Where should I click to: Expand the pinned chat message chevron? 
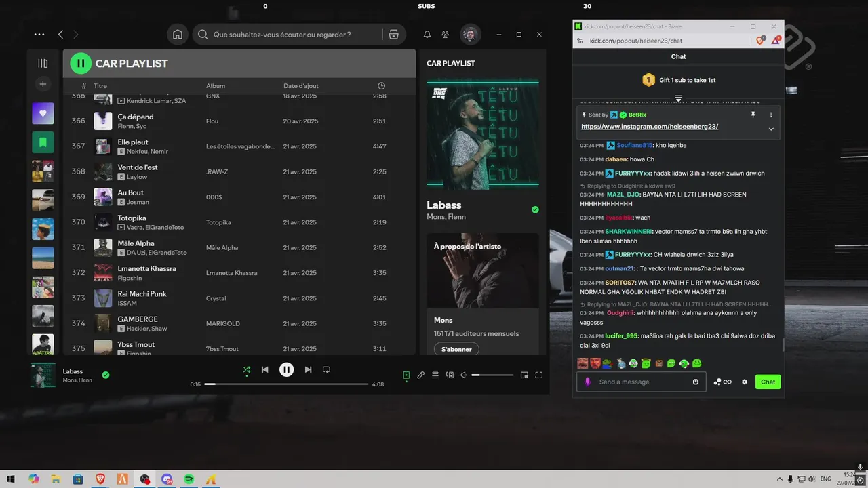click(771, 129)
